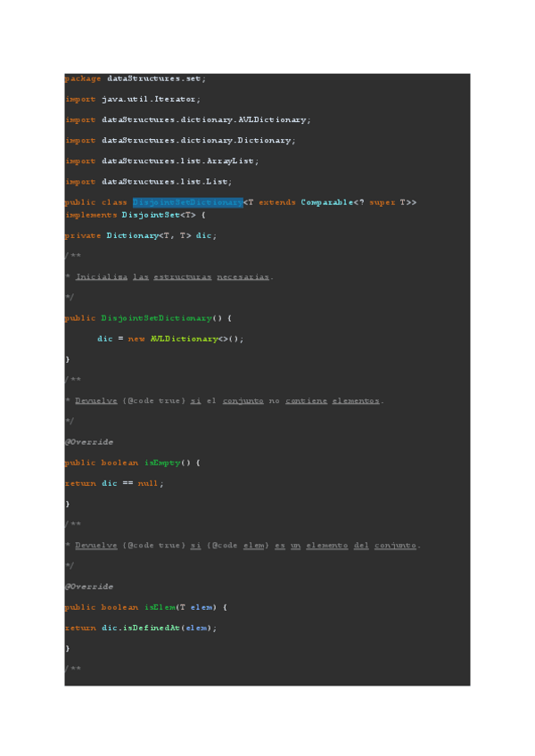Click the 'dic = new AVLDictionary<>();' statement
535x756 pixels.
click(x=170, y=339)
